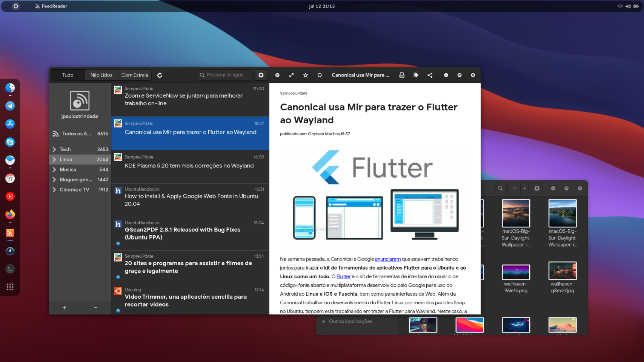The image size is (644, 362).
Task: Tag the article with tag icon
Action: [416, 75]
